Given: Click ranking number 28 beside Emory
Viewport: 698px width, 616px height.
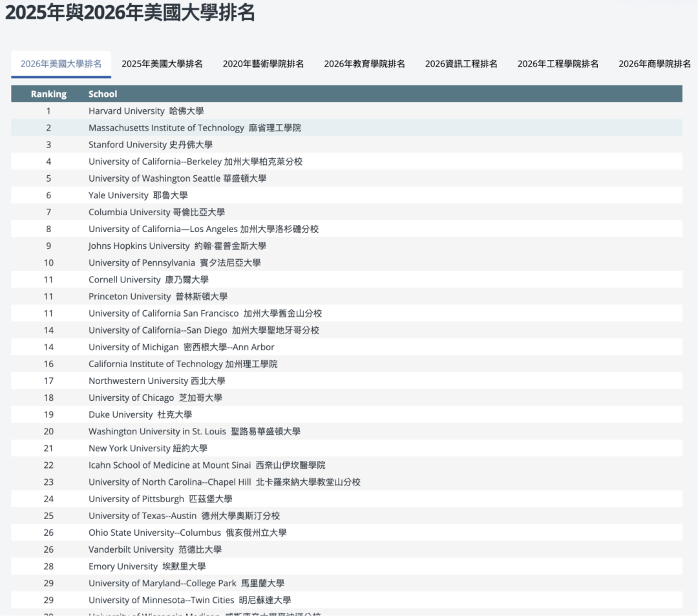Looking at the screenshot, I should 48,567.
